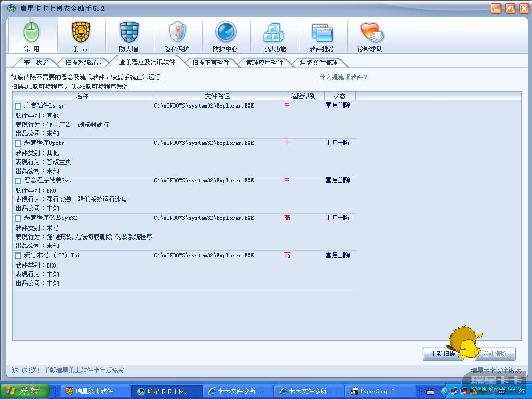Open the 杀毒 lion shield section
Viewport: 532px width, 399px height.
tap(81, 36)
